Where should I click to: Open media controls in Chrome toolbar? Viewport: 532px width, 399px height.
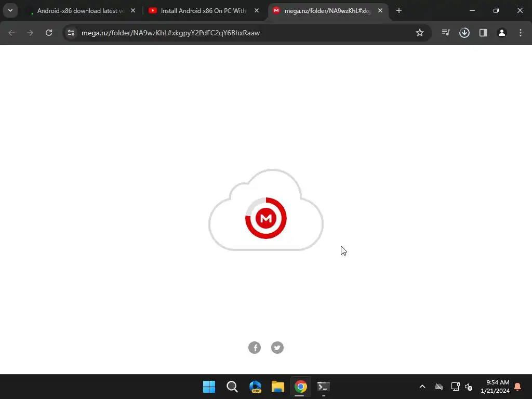446,33
